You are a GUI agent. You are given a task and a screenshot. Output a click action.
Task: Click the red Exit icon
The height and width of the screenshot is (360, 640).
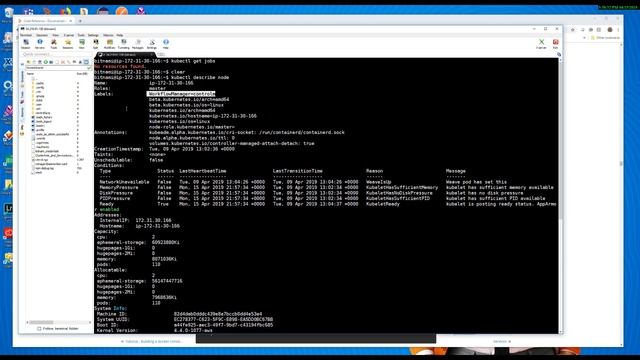click(556, 44)
